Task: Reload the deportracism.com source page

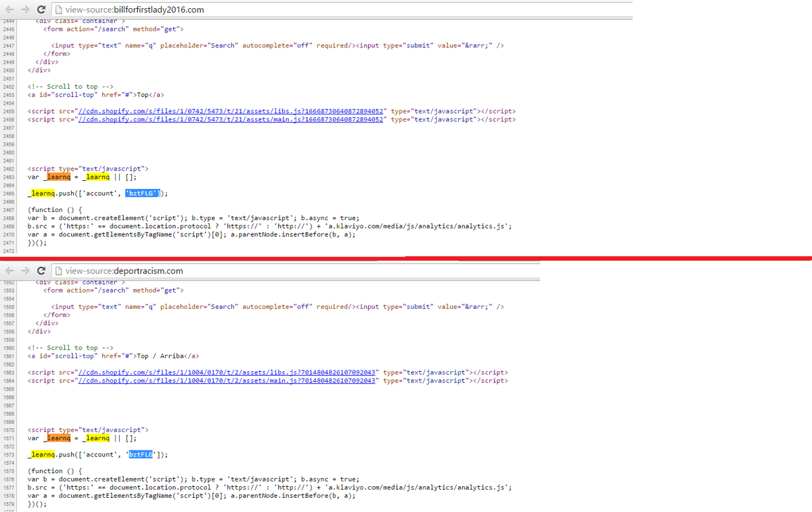Action: pyautogui.click(x=42, y=271)
